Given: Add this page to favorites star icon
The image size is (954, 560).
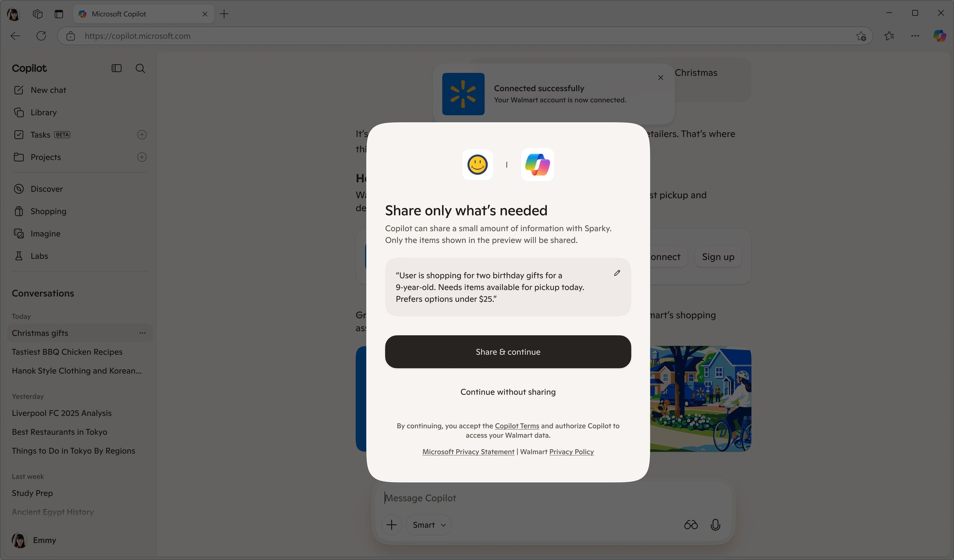Looking at the screenshot, I should click(861, 36).
